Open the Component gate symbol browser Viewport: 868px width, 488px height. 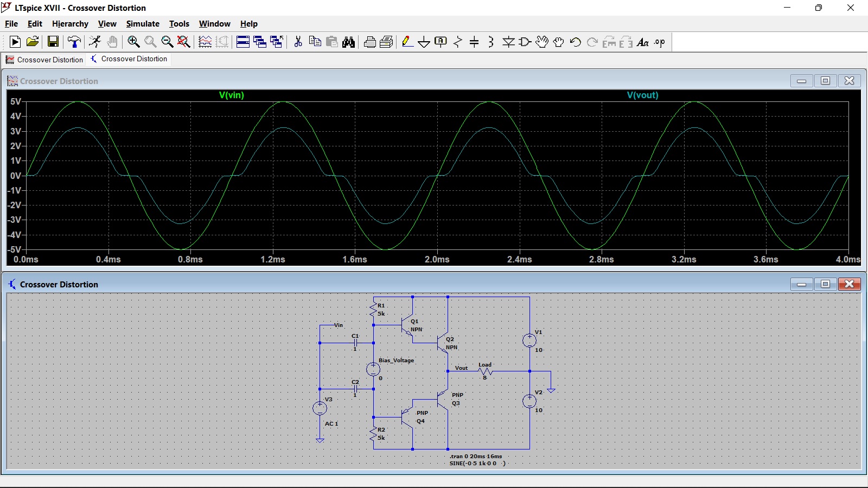[x=525, y=42]
